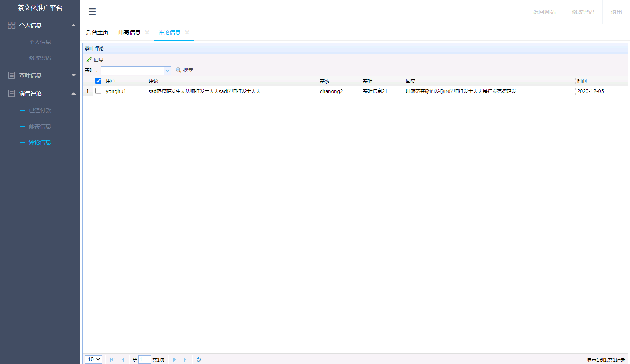Open the 茶叶 filter combo box arrow

click(167, 71)
